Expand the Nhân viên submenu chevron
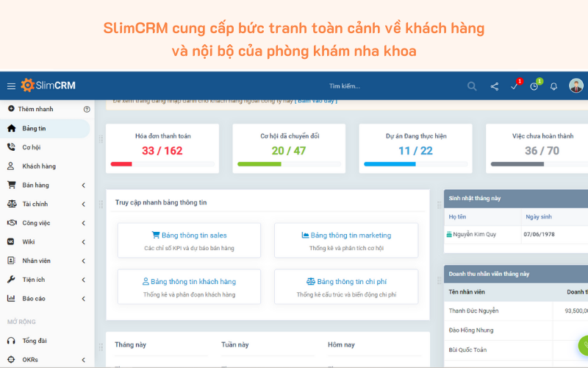 pos(83,261)
